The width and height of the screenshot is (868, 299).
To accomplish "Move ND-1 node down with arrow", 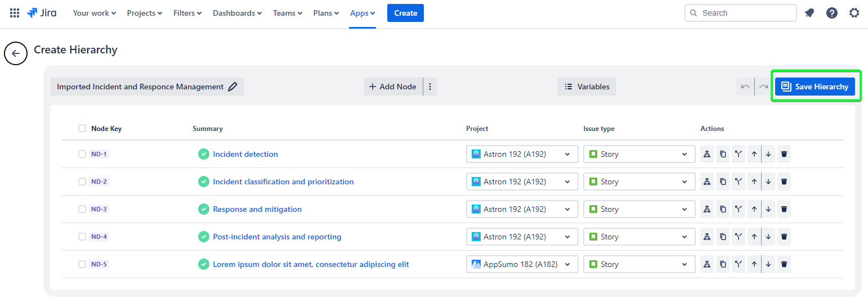I will (x=768, y=154).
